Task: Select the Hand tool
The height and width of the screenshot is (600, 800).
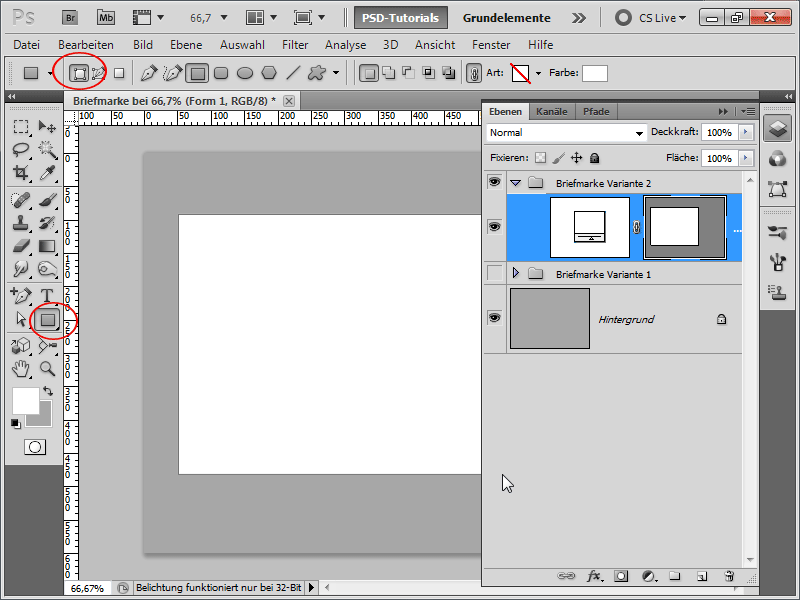Action: (x=20, y=369)
